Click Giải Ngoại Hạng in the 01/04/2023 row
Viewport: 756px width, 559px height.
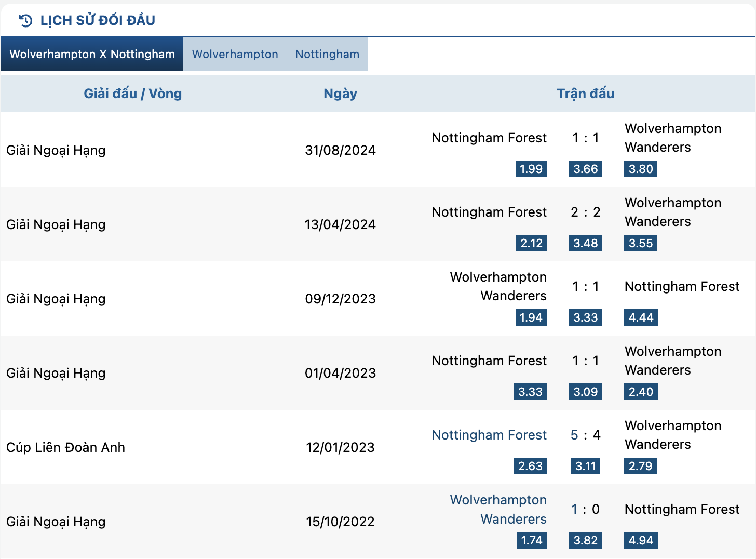click(x=56, y=373)
